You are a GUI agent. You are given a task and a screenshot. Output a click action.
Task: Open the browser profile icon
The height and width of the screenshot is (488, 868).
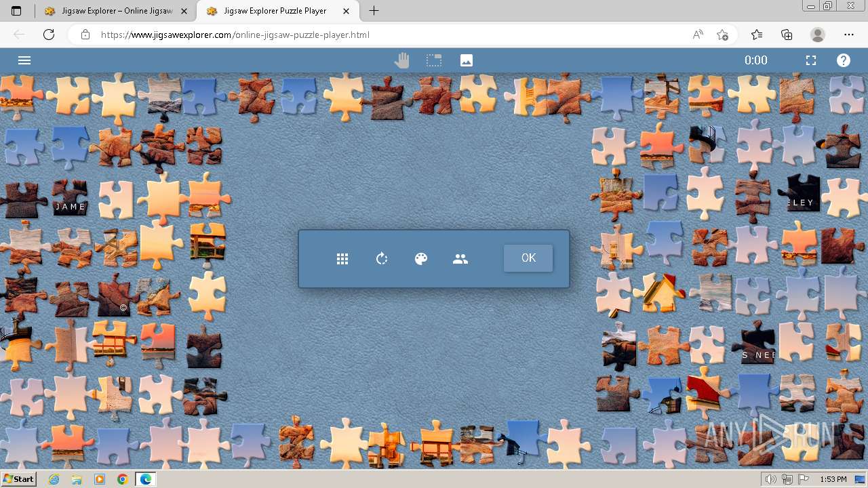[818, 35]
